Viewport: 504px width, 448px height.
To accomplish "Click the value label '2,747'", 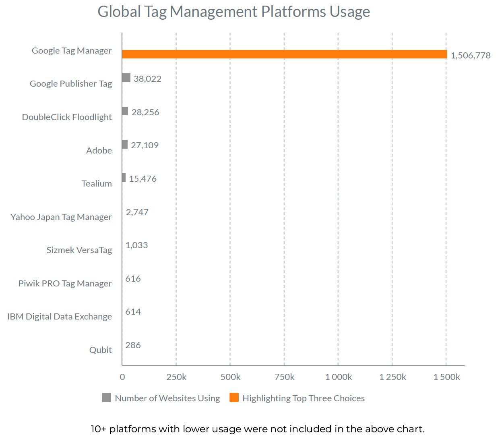I will point(137,212).
